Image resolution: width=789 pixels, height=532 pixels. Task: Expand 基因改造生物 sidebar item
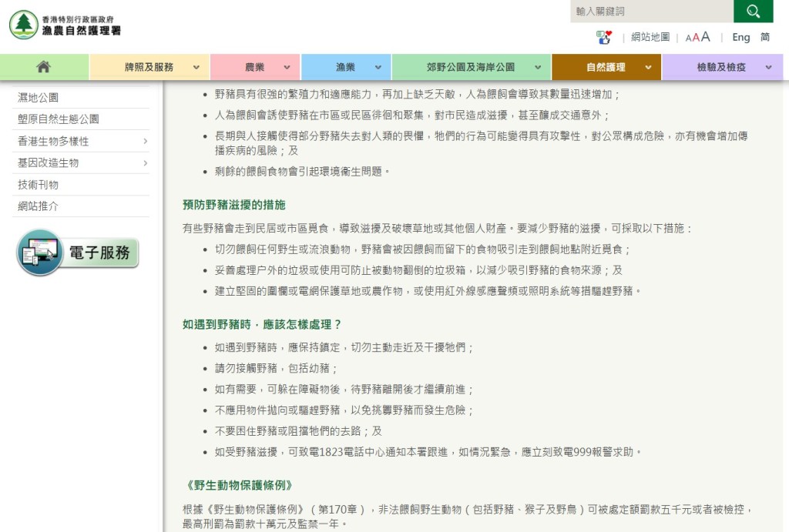(x=144, y=162)
